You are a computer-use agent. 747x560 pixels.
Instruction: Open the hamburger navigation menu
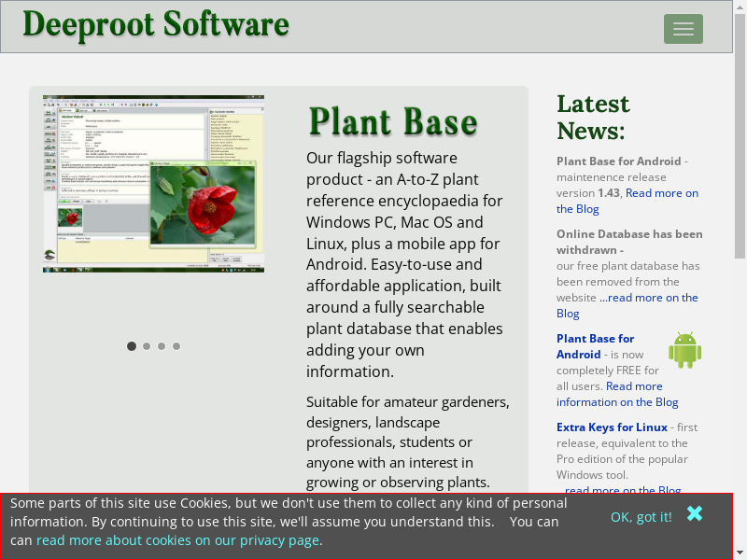pyautogui.click(x=683, y=29)
